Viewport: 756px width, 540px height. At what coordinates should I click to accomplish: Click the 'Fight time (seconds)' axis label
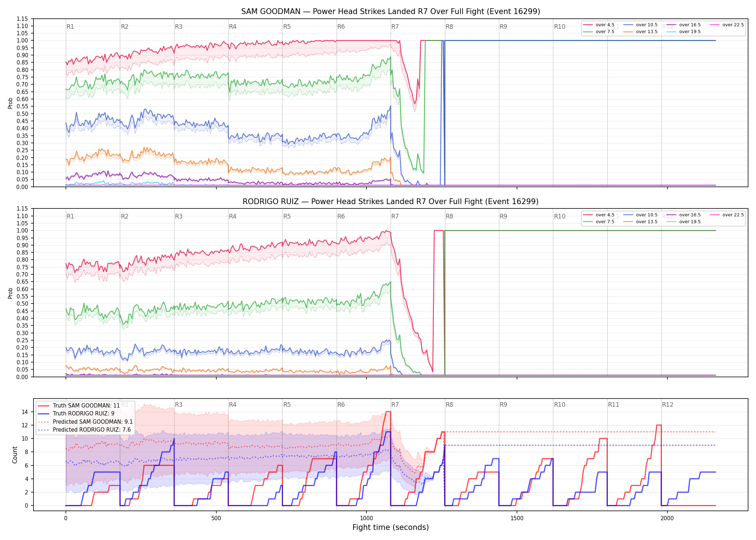(x=391, y=527)
